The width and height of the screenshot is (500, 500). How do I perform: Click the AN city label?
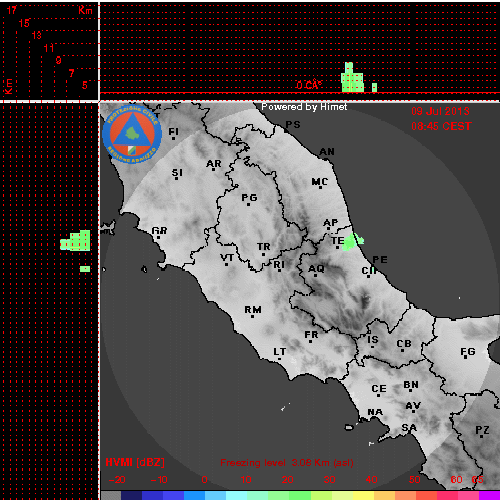[327, 152]
